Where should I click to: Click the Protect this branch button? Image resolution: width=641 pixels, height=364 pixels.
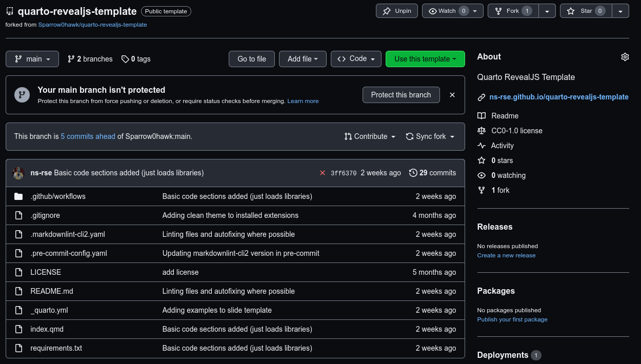click(401, 95)
